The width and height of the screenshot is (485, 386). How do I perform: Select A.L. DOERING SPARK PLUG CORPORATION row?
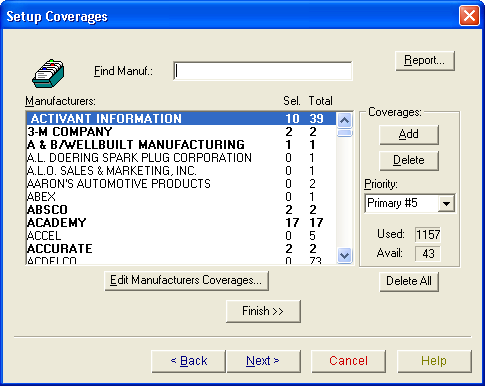pyautogui.click(x=181, y=158)
